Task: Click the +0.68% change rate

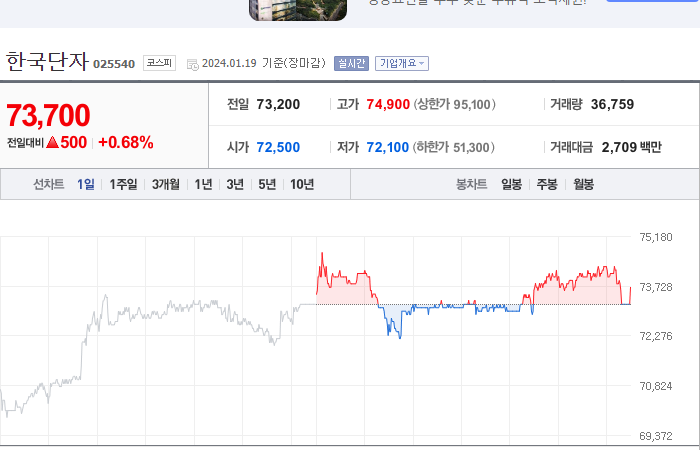Action: [x=126, y=142]
